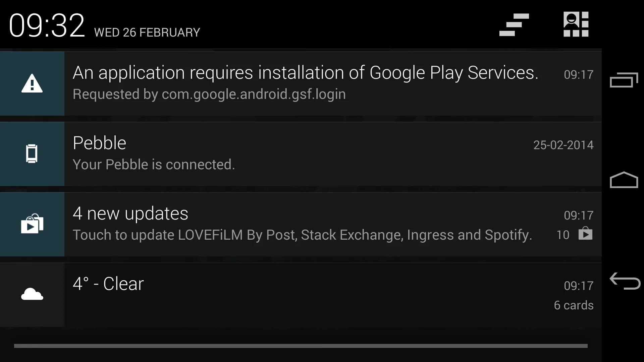Screen dimensions: 644x362
Task: Tap the 'WED 26 FEBRUARY' date text
Action: (x=147, y=33)
